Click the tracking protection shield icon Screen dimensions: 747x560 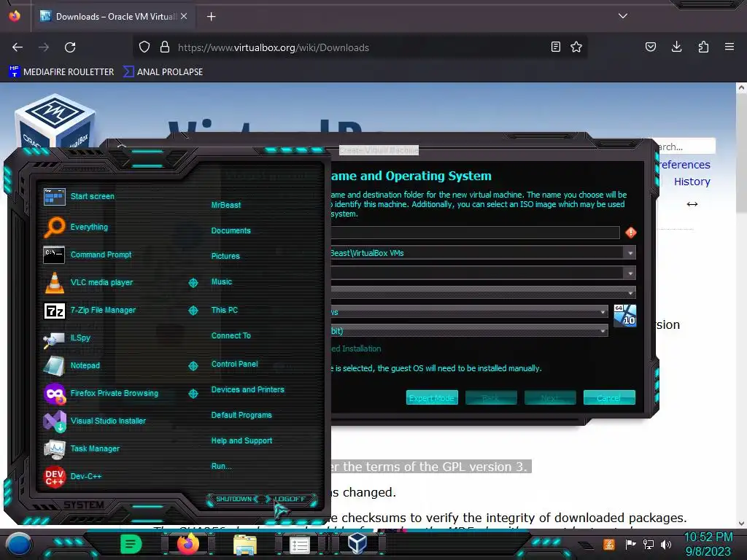coord(144,47)
